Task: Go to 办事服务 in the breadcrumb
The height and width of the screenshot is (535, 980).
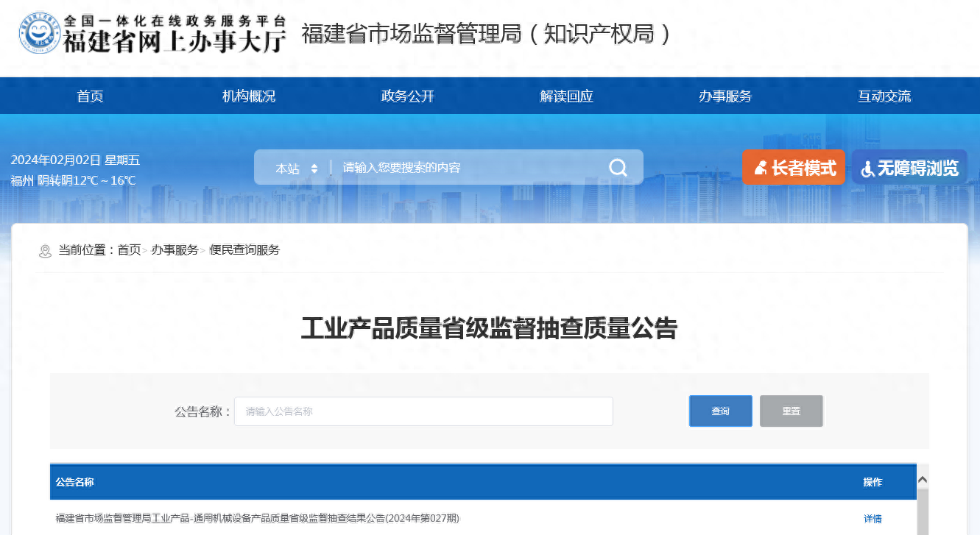Action: [175, 250]
